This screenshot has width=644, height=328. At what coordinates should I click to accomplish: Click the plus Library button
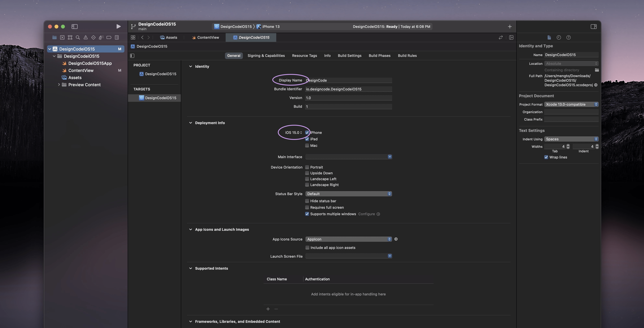[510, 26]
